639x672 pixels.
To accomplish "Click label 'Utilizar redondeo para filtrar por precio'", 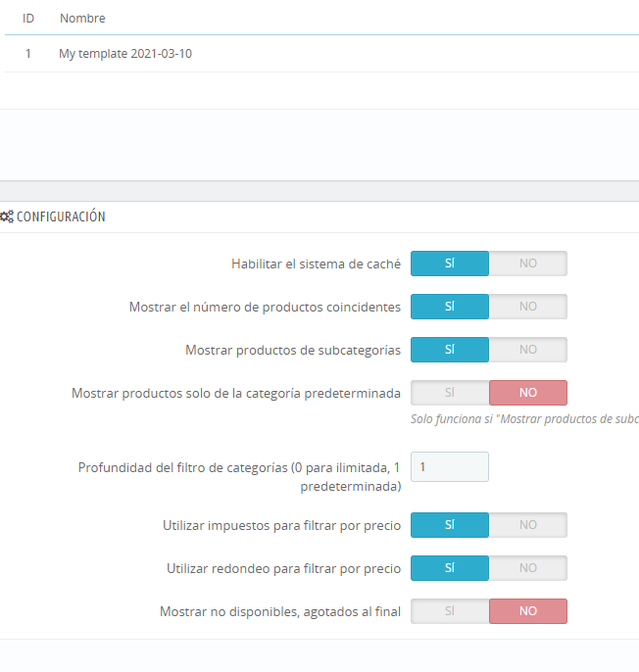I will 283,569.
